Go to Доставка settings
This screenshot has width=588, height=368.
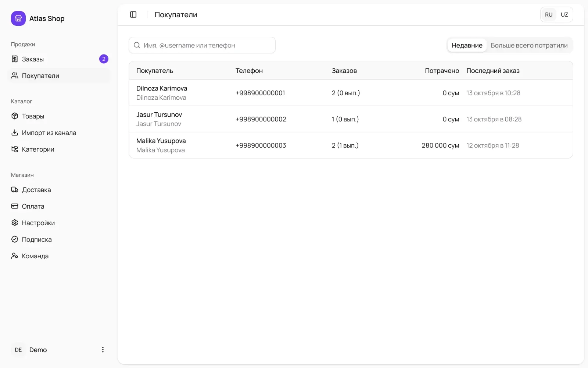(x=59, y=190)
